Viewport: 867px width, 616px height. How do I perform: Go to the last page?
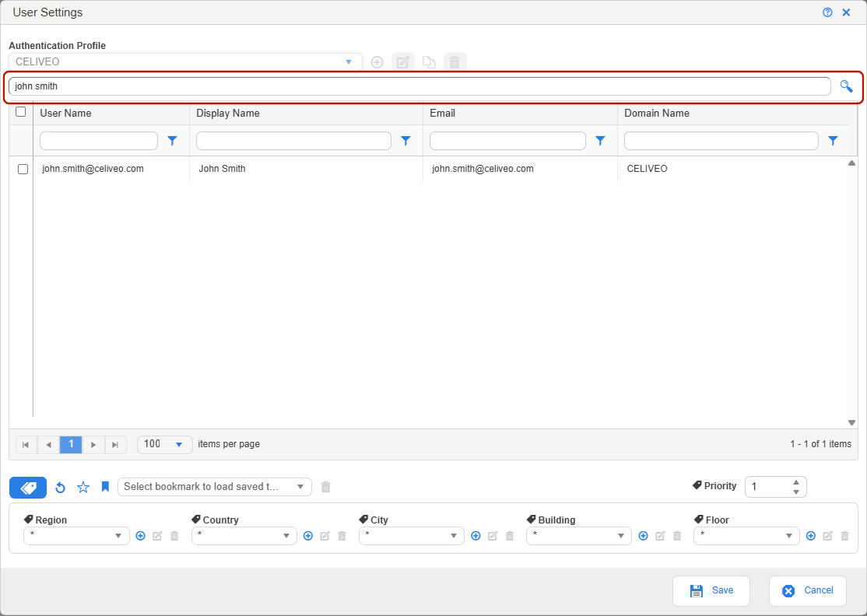click(115, 445)
